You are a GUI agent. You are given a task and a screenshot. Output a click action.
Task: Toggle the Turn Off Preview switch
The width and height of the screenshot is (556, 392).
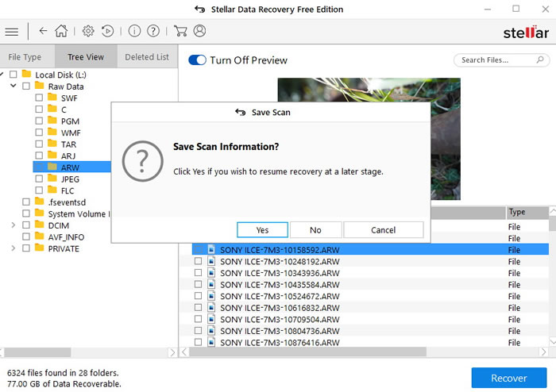tap(197, 60)
